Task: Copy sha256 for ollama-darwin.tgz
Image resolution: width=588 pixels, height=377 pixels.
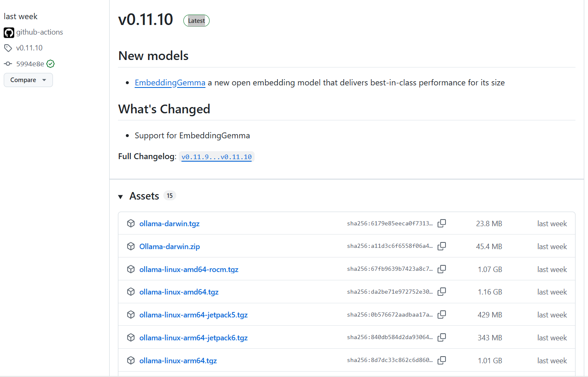Action: [x=442, y=223]
